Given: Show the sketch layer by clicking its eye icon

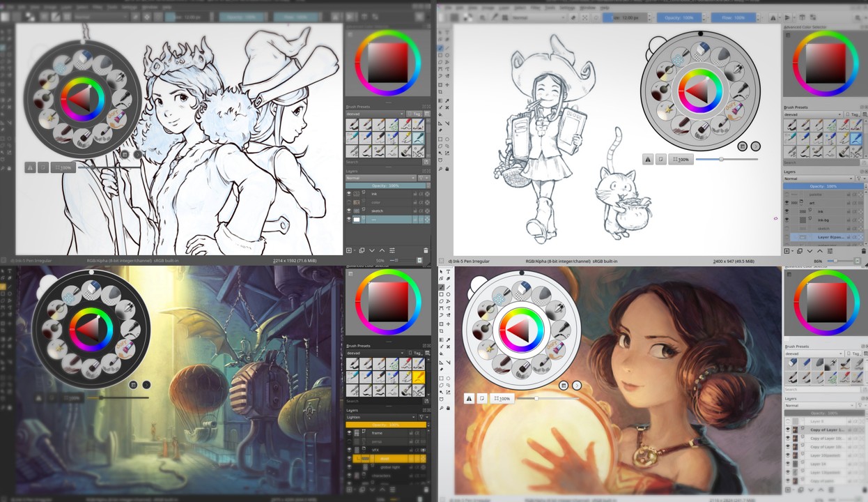Looking at the screenshot, I should [349, 211].
